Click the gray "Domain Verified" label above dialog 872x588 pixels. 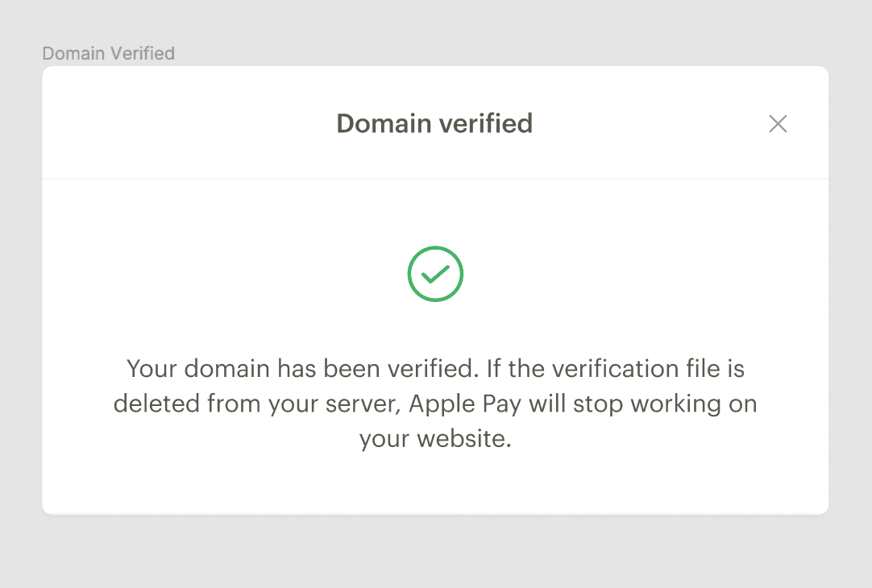point(108,54)
